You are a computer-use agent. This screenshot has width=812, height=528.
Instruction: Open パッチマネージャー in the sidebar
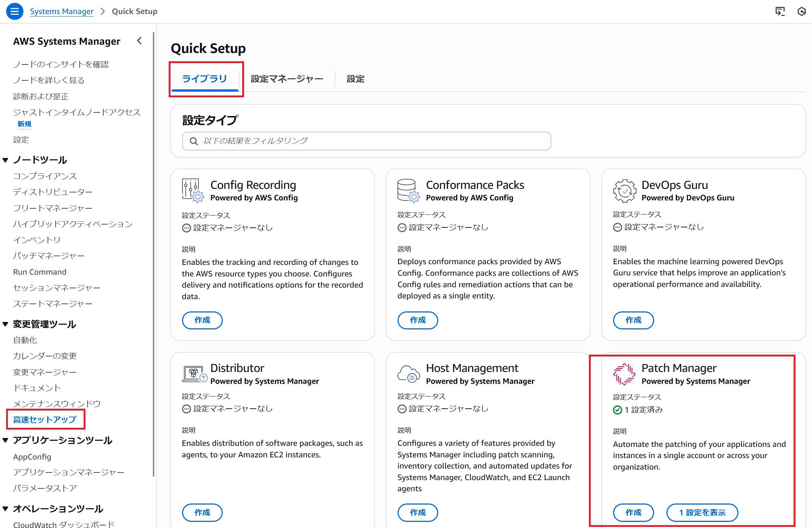(x=49, y=256)
